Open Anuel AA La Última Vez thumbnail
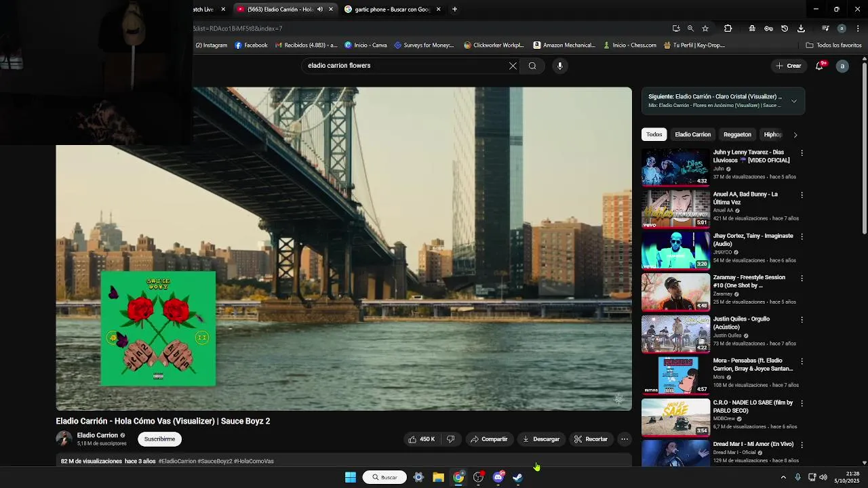868x488 pixels. 675,209
